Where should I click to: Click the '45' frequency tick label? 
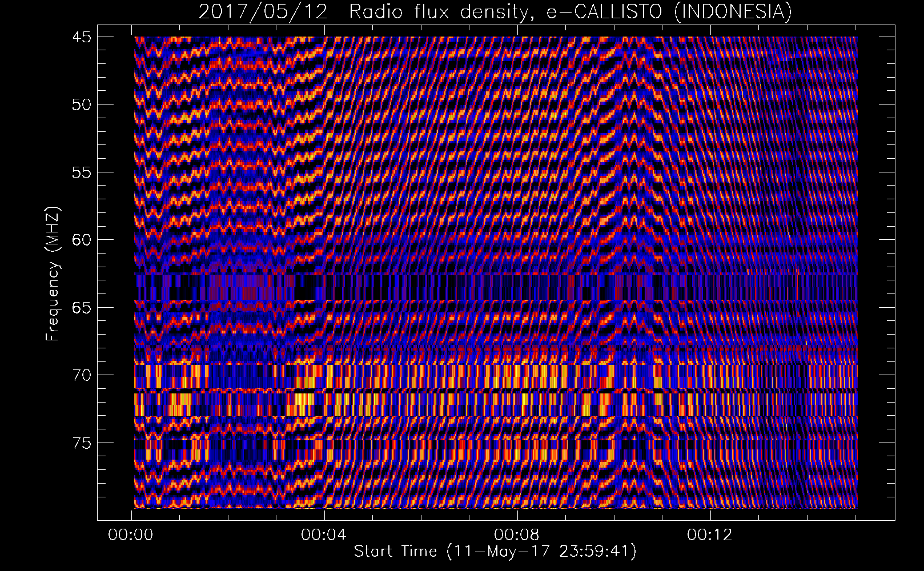click(x=81, y=37)
